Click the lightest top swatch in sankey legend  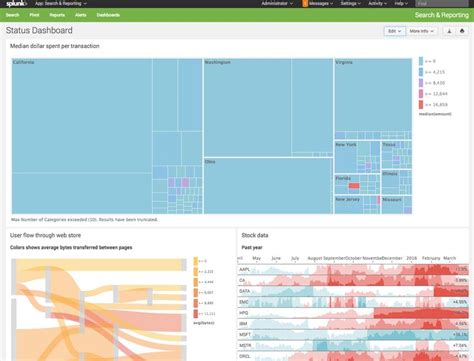tap(196, 261)
